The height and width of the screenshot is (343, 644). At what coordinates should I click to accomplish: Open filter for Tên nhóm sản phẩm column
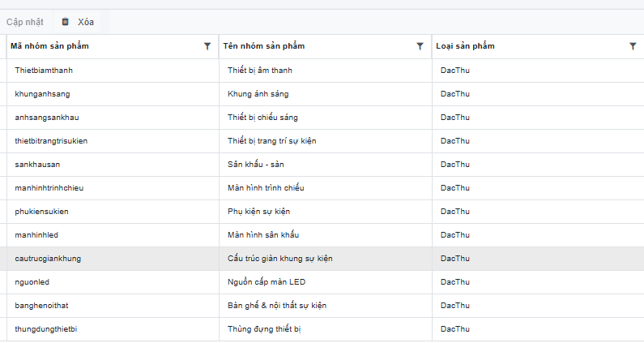[420, 46]
